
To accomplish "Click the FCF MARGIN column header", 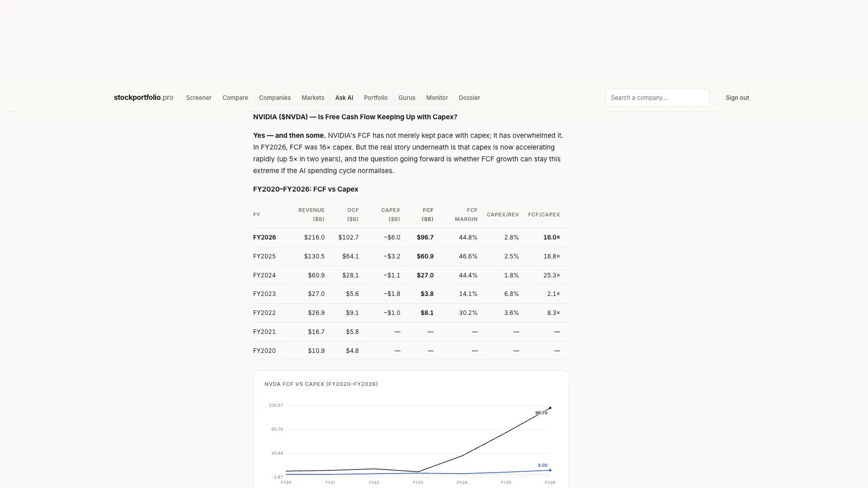I will pyautogui.click(x=466, y=215).
